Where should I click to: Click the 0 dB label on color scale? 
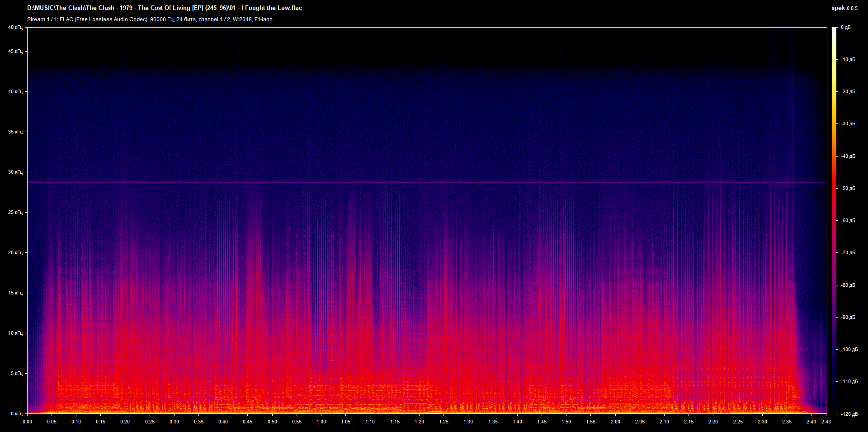[845, 28]
